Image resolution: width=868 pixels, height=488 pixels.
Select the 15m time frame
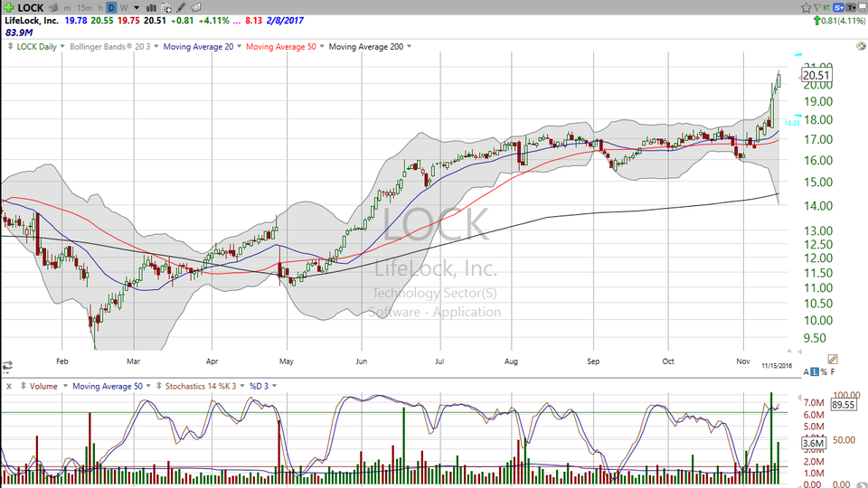pyautogui.click(x=85, y=8)
